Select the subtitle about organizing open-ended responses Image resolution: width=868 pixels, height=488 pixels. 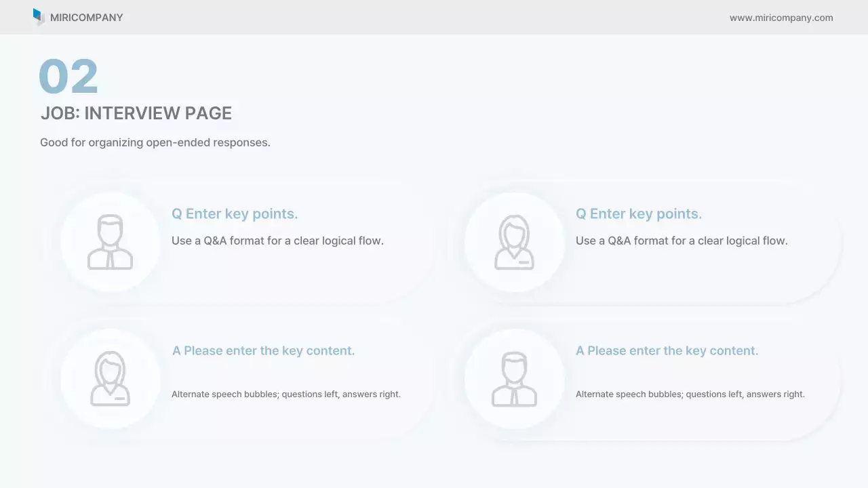click(x=155, y=142)
